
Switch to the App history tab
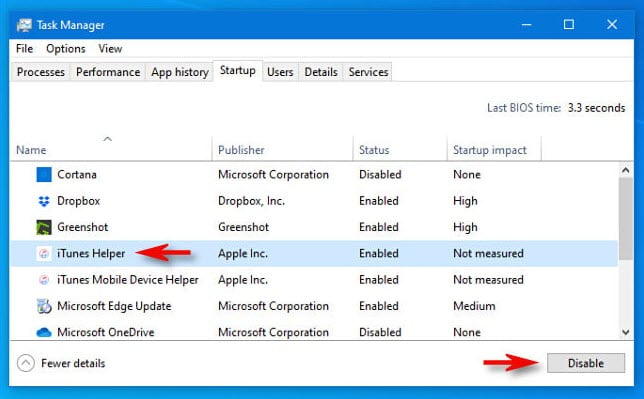coord(180,72)
